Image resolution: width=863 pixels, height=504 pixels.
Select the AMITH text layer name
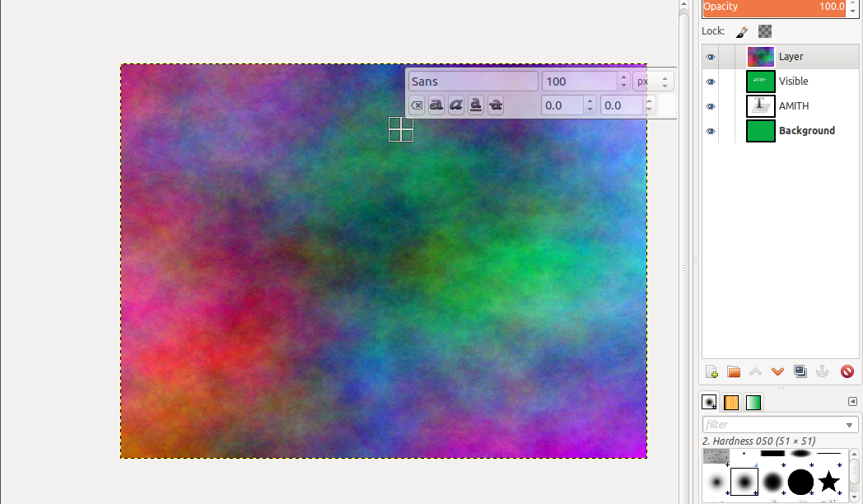794,106
